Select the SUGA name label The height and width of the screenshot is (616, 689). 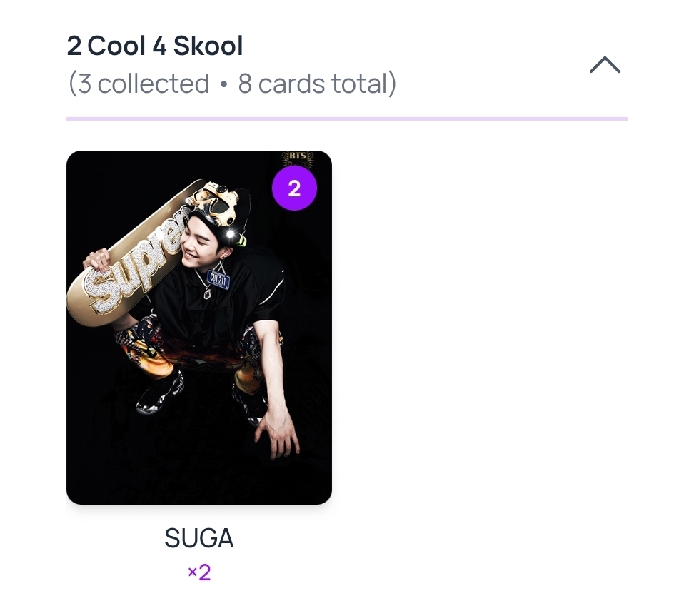(198, 539)
